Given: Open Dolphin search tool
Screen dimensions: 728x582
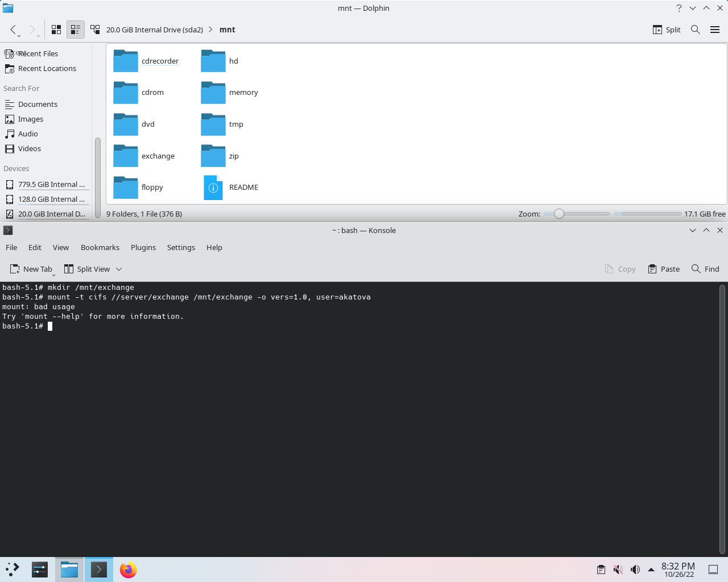Looking at the screenshot, I should [695, 30].
